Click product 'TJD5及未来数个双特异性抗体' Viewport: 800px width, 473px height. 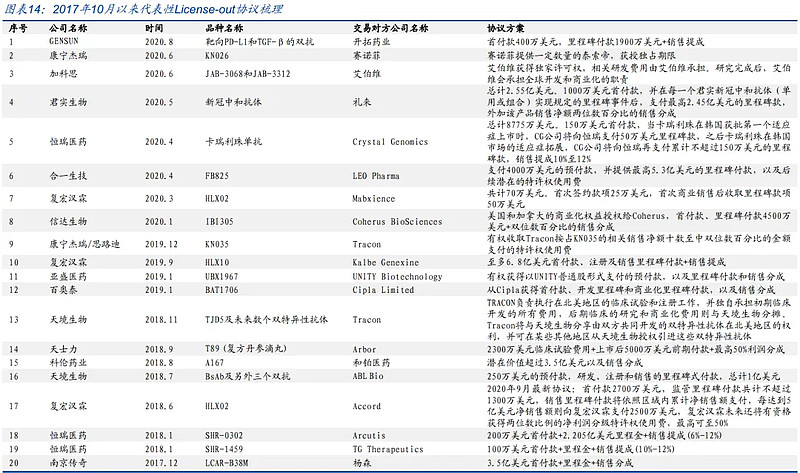(266, 319)
